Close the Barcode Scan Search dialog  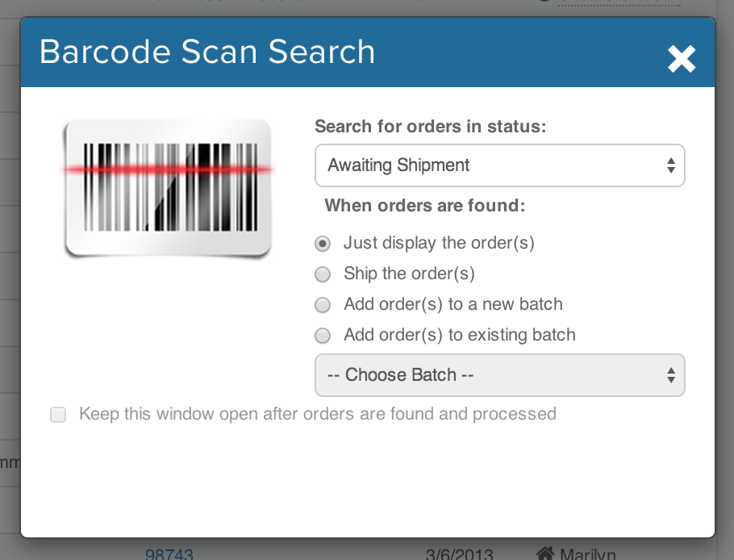[682, 59]
